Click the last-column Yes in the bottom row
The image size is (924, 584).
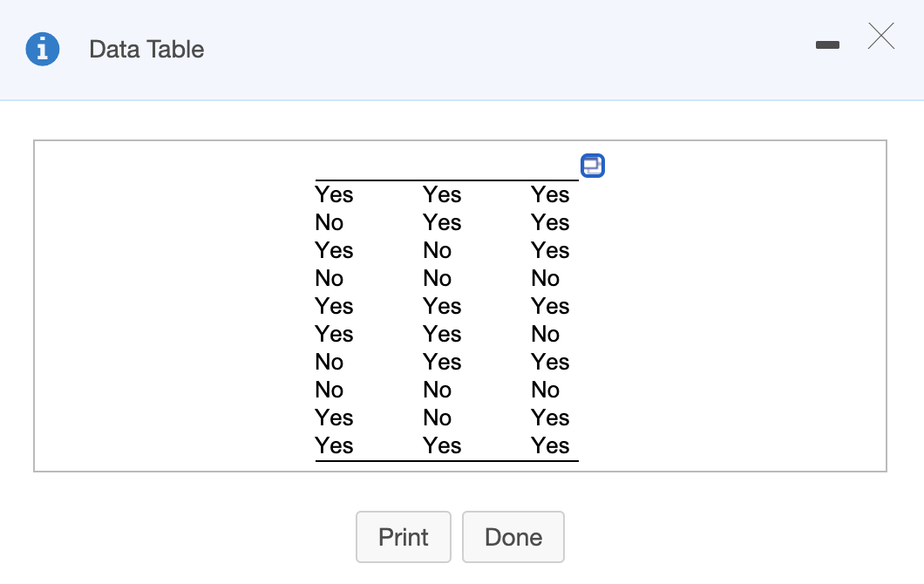[551, 445]
